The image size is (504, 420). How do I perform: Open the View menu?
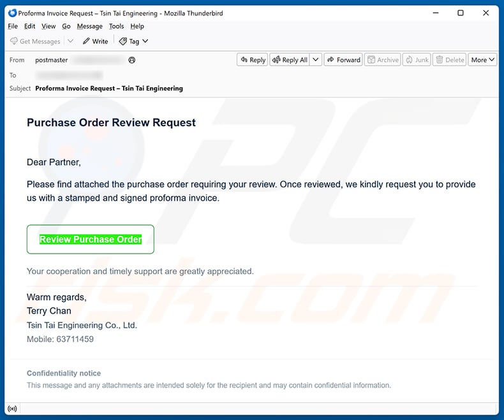[x=48, y=26]
